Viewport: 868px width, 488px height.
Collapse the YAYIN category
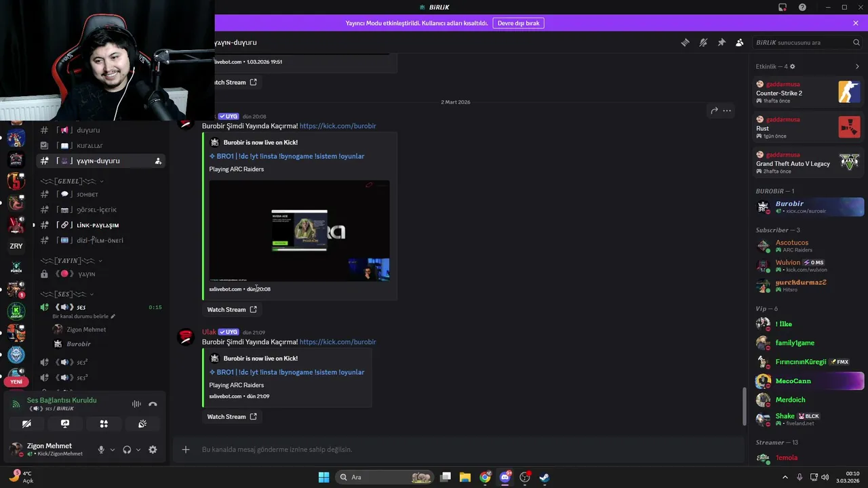(71, 260)
